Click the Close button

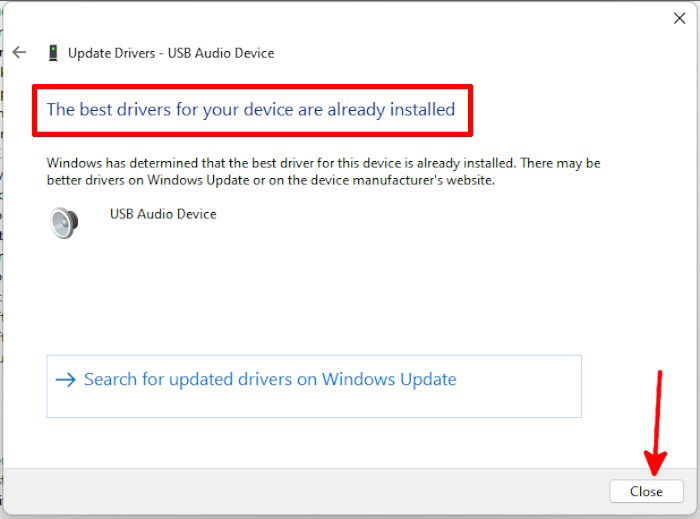point(646,491)
